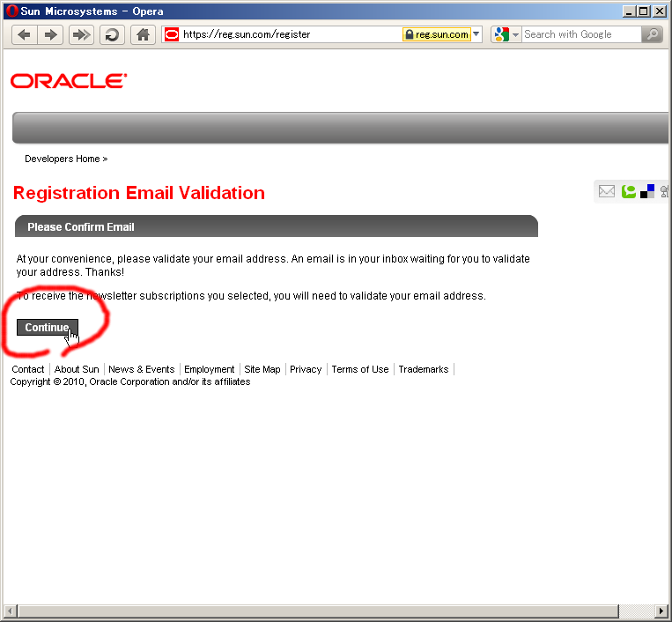Maximize the Opera window
The height and width of the screenshot is (622, 672).
pyautogui.click(x=643, y=11)
